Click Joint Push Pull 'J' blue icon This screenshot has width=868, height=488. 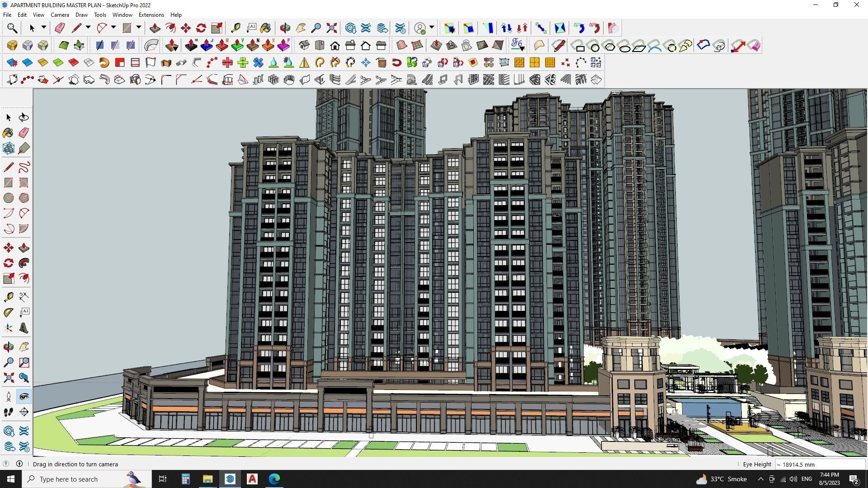tap(207, 45)
